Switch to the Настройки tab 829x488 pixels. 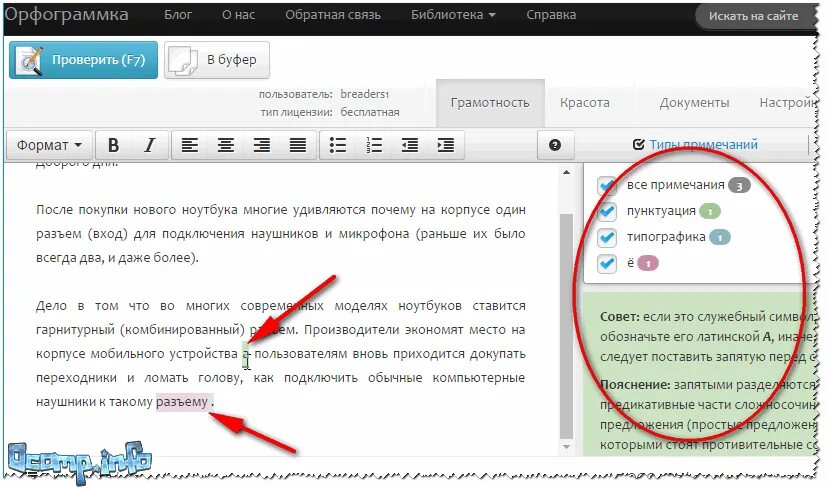point(788,103)
